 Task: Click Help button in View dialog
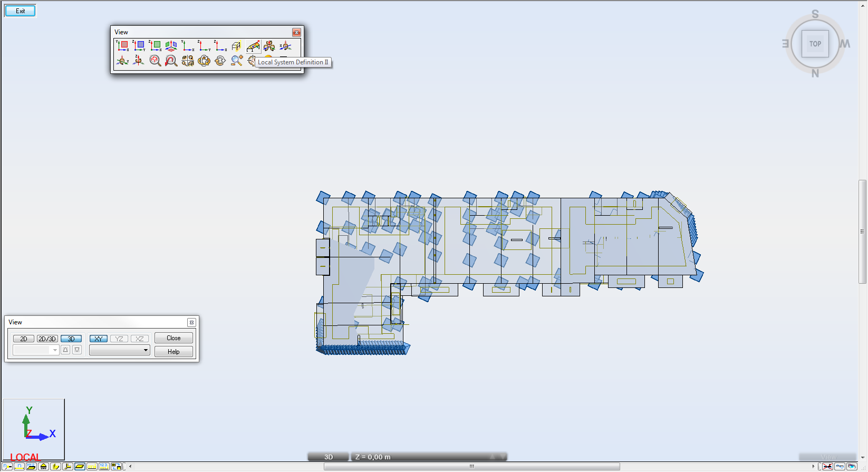pos(173,352)
